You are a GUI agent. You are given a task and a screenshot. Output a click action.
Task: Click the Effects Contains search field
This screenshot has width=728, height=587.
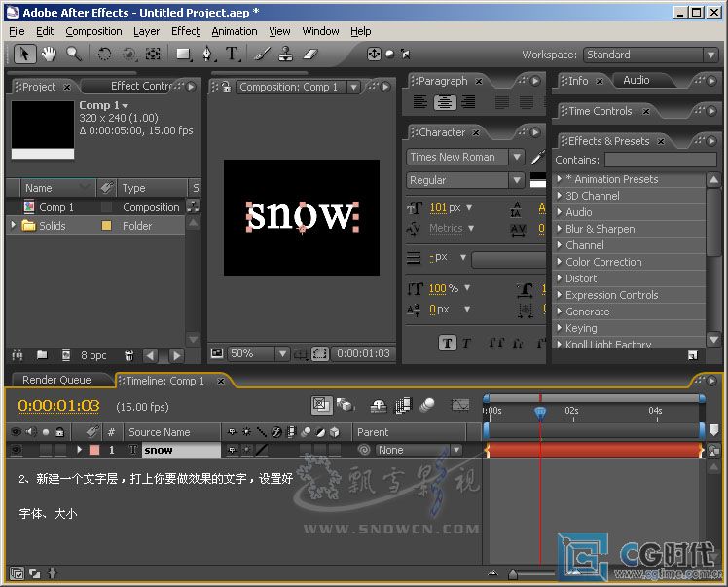pos(661,160)
